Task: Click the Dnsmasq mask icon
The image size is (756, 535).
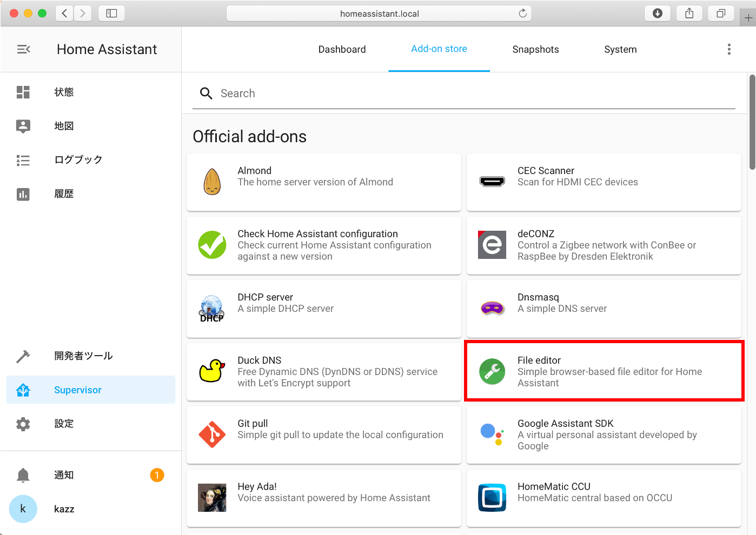Action: (x=492, y=308)
